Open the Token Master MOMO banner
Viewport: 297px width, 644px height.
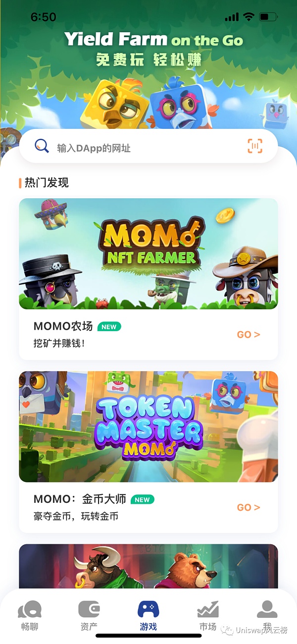(148, 427)
